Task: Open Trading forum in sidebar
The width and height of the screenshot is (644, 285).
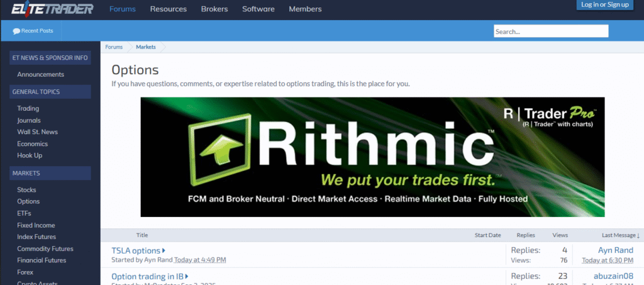Action: [x=28, y=109]
